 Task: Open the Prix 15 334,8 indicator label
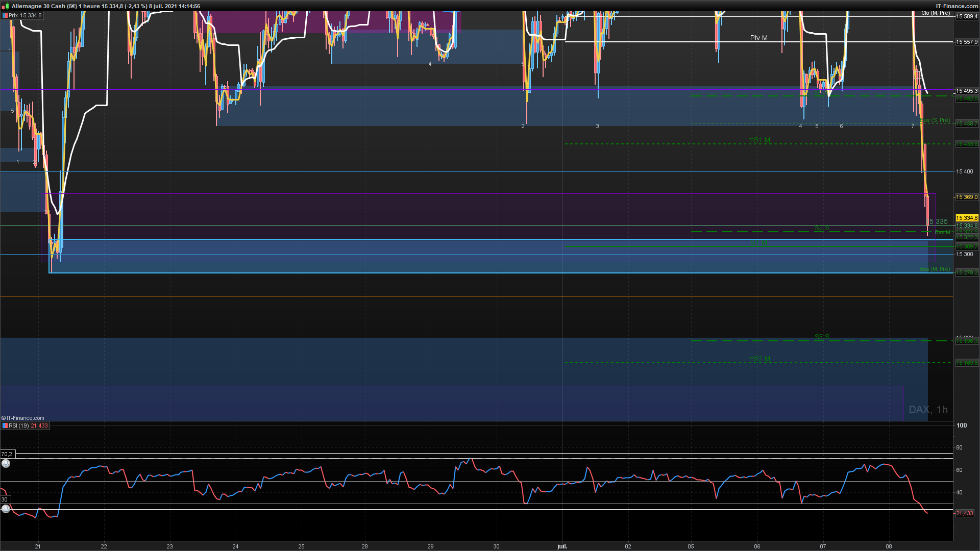coord(25,16)
